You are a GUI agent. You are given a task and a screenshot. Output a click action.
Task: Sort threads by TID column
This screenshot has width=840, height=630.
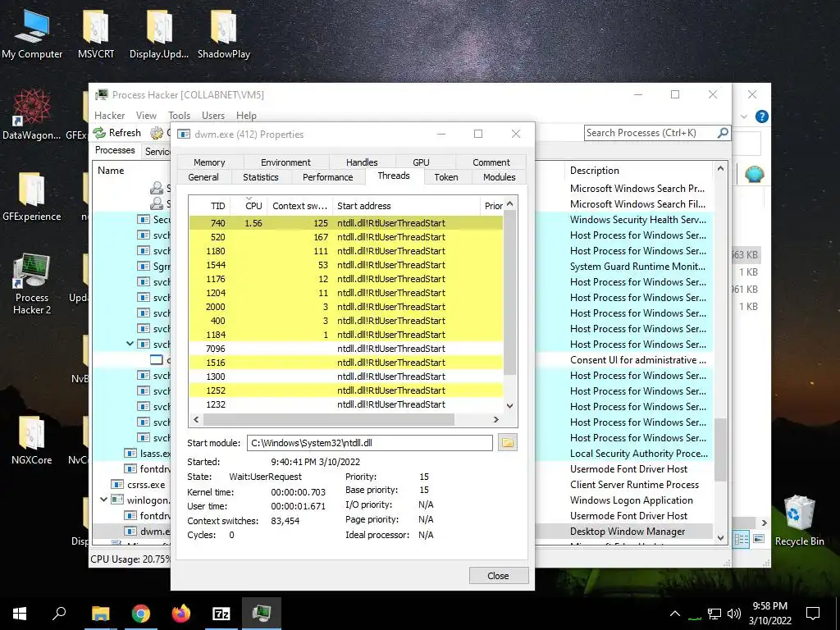[209, 206]
